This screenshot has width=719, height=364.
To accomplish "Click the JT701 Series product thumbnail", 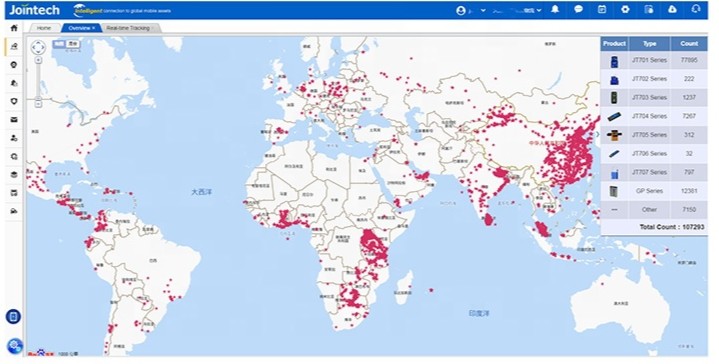I will pos(614,61).
